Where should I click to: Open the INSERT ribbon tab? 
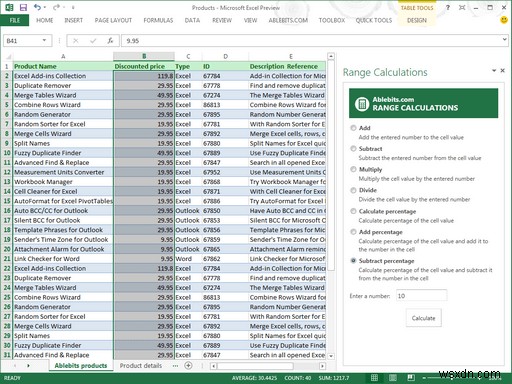click(74, 20)
